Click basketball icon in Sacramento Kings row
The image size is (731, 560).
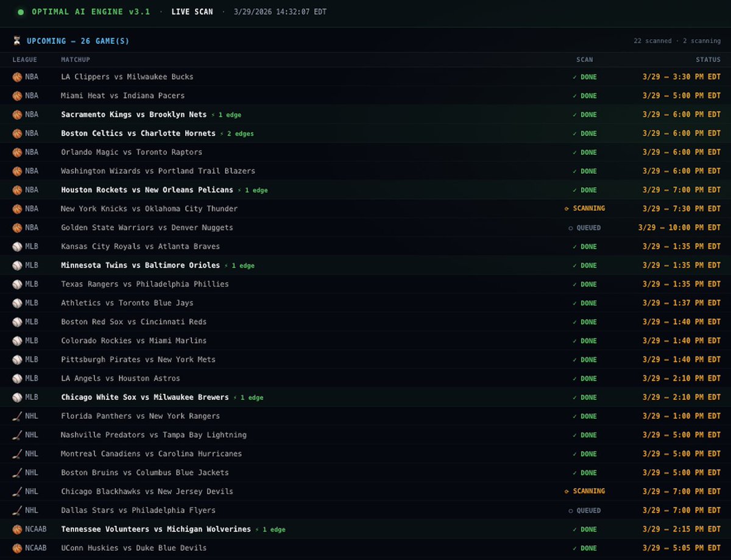17,115
